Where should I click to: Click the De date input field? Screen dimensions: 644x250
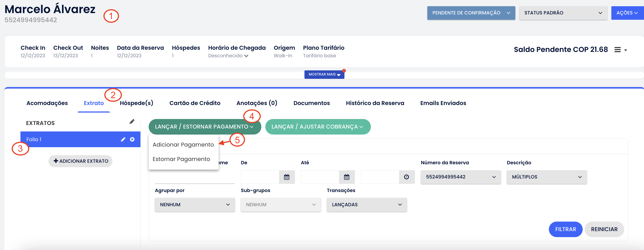tap(260, 177)
